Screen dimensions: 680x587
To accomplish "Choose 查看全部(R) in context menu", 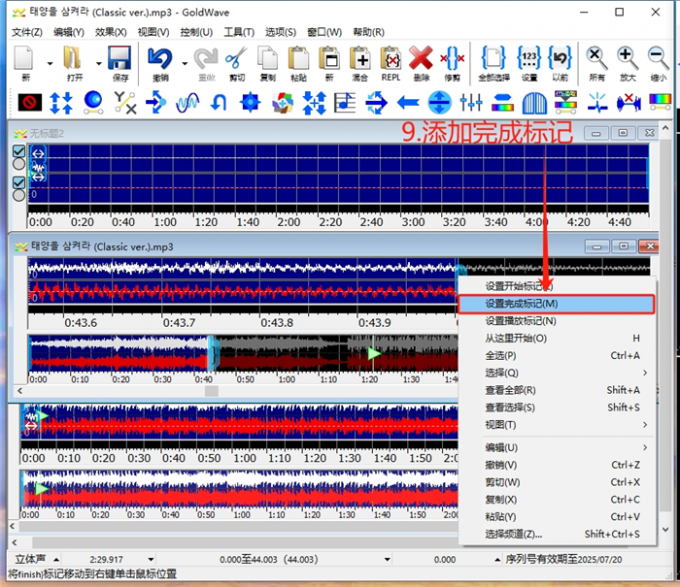I will tap(557, 390).
